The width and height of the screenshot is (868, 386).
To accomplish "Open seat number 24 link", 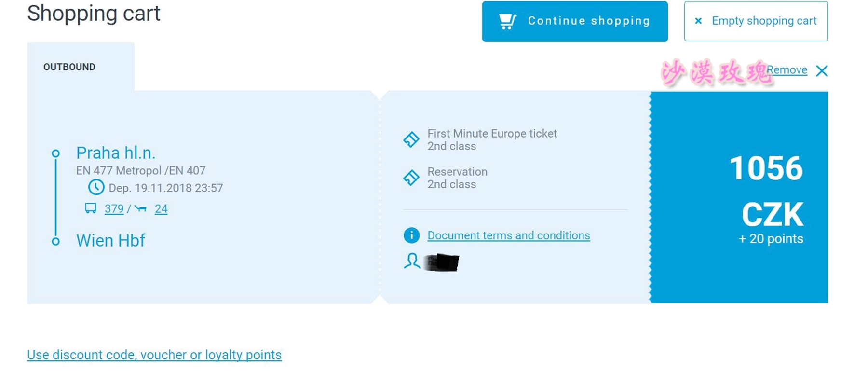I will pyautogui.click(x=161, y=209).
